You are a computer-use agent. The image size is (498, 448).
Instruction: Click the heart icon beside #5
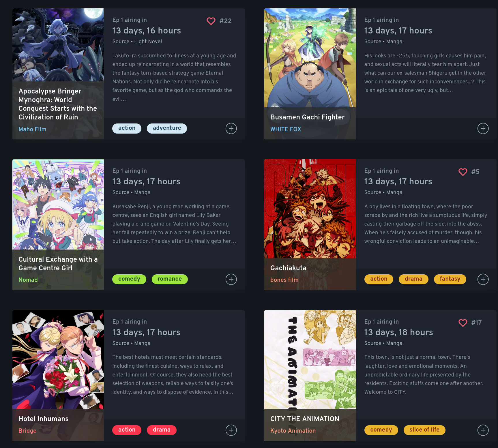point(463,172)
